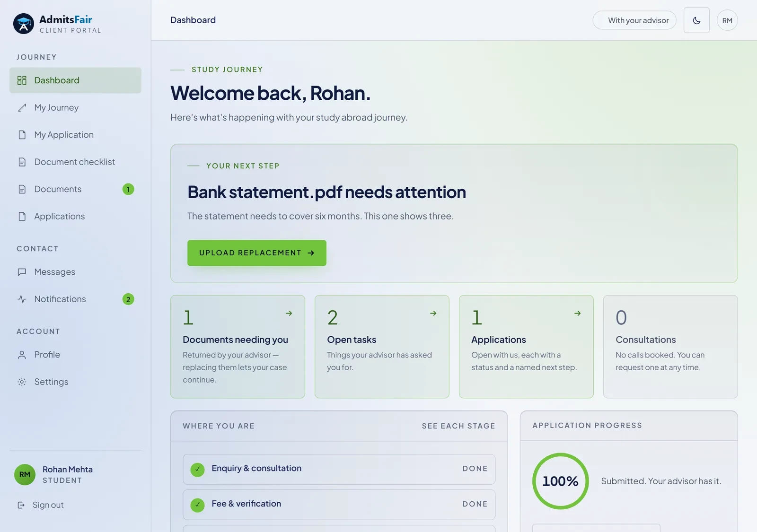
Task: Click the 'Submitted. Your advisor has it.' text
Action: 661,481
